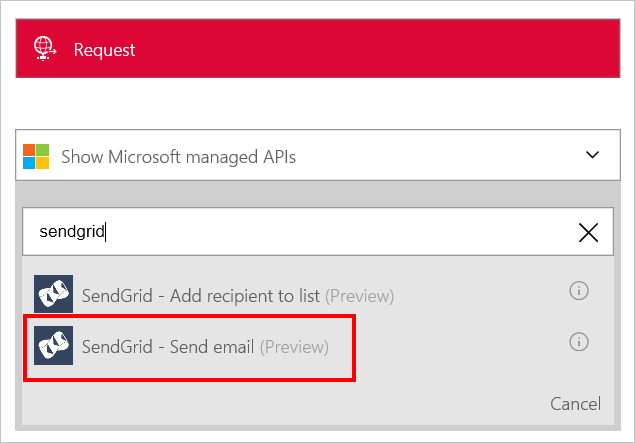Click the SendGrid logo beside Send email
This screenshot has height=443, width=635.
[53, 345]
